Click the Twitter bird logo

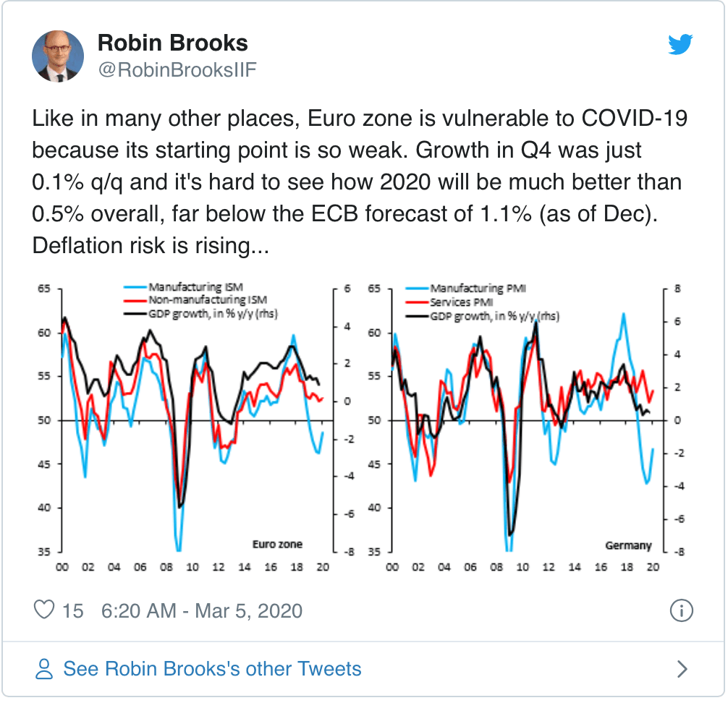click(x=681, y=46)
